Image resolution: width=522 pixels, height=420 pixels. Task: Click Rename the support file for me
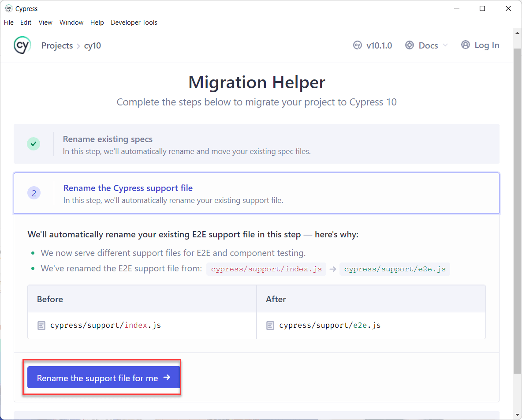pos(104,378)
